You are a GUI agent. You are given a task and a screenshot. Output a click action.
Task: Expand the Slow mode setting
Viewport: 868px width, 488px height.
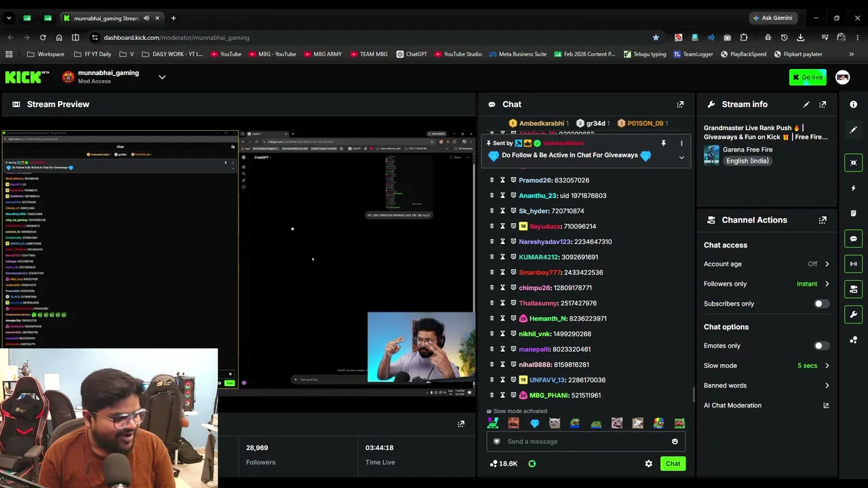coord(827,366)
